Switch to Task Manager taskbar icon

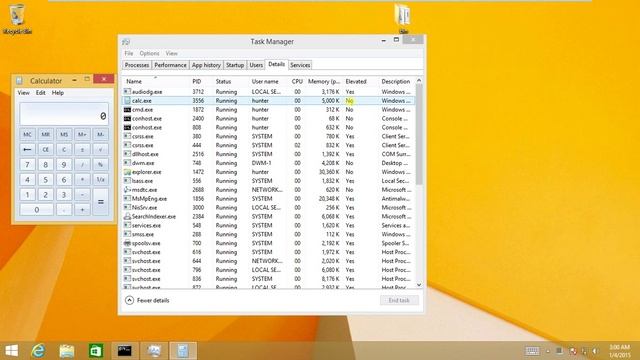[154, 351]
